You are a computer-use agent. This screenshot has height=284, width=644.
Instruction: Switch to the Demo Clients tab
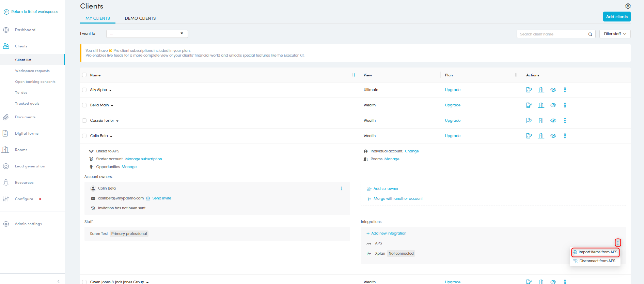[140, 18]
